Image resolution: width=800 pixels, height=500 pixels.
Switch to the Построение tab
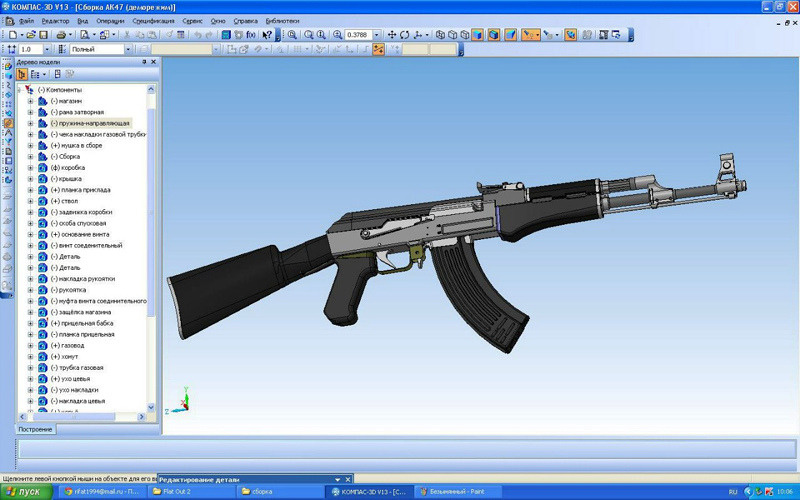pyautogui.click(x=35, y=430)
